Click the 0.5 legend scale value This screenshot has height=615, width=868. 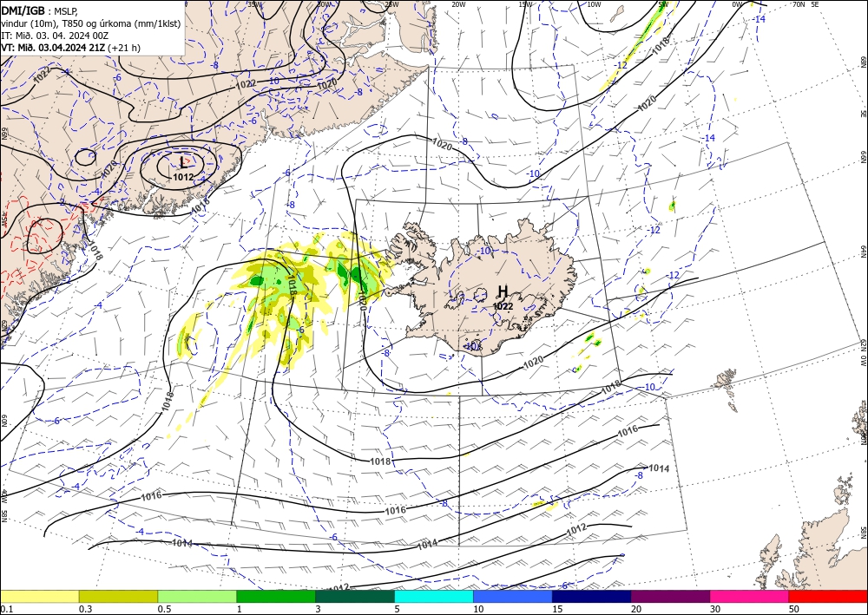(164, 609)
